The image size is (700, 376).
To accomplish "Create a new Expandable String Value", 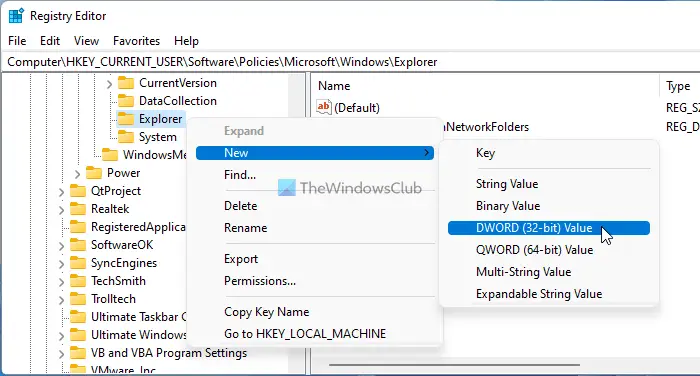I will point(539,294).
